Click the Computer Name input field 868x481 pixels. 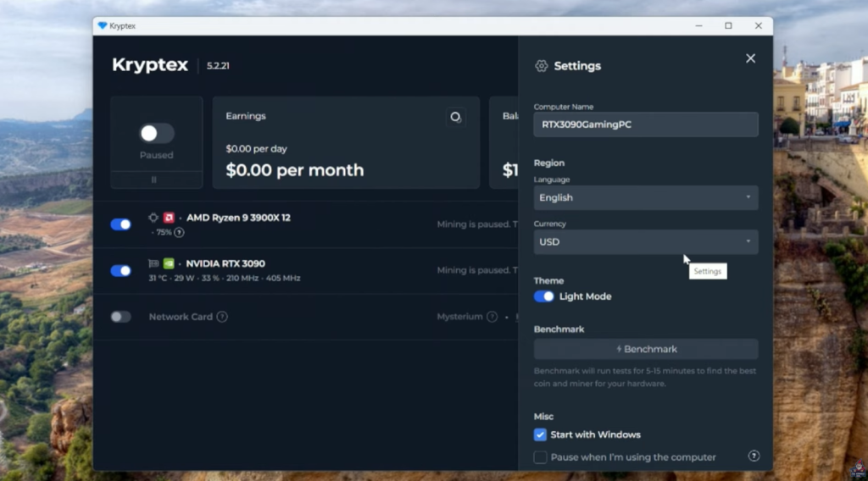click(x=645, y=124)
